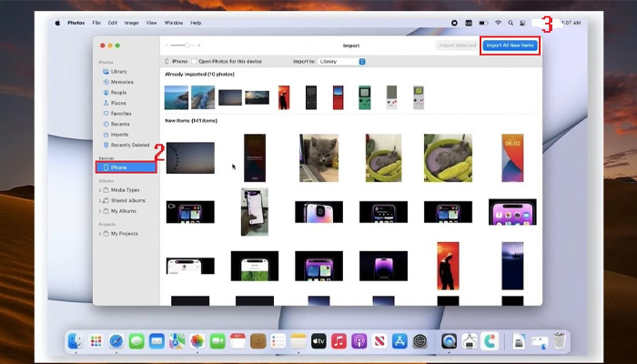637x364 pixels.
Task: Open Safari from the Dock
Action: click(116, 341)
